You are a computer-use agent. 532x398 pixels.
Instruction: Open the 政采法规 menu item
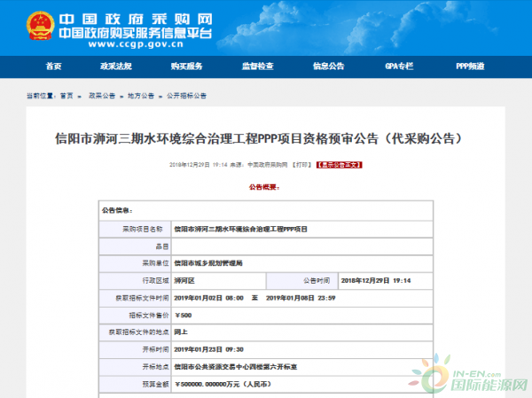(116, 66)
